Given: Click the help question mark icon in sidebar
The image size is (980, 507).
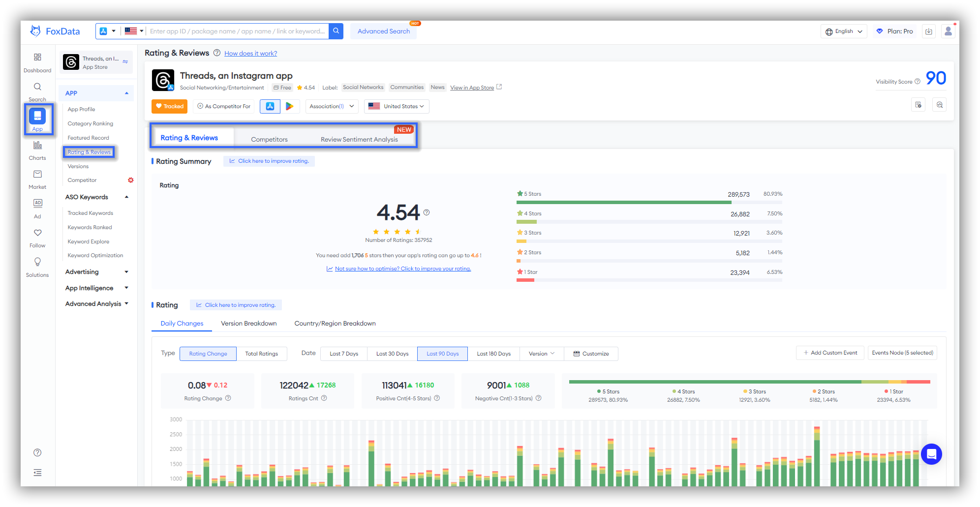Looking at the screenshot, I should [x=37, y=452].
